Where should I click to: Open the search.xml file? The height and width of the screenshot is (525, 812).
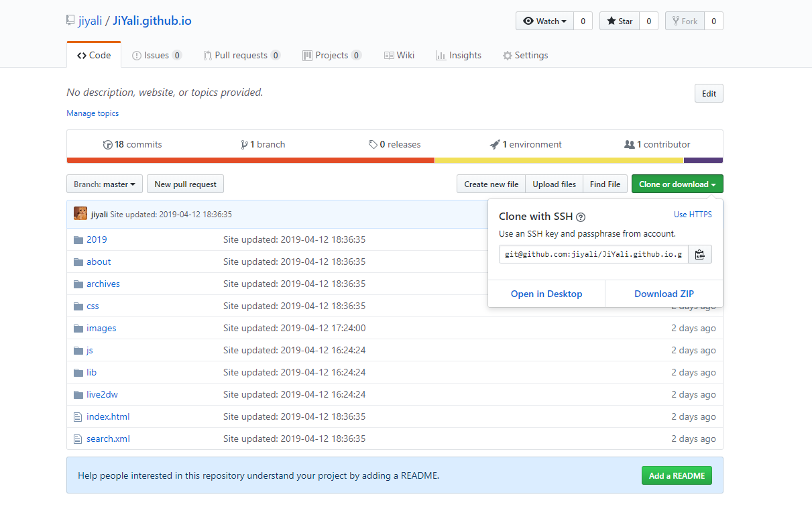[x=108, y=439]
